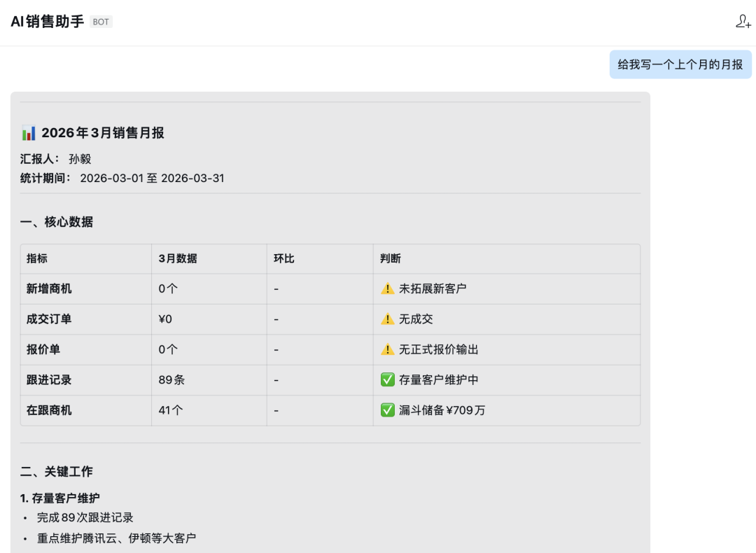Click the add member icon at top right
Viewport: 756px width, 553px height.
coord(743,21)
